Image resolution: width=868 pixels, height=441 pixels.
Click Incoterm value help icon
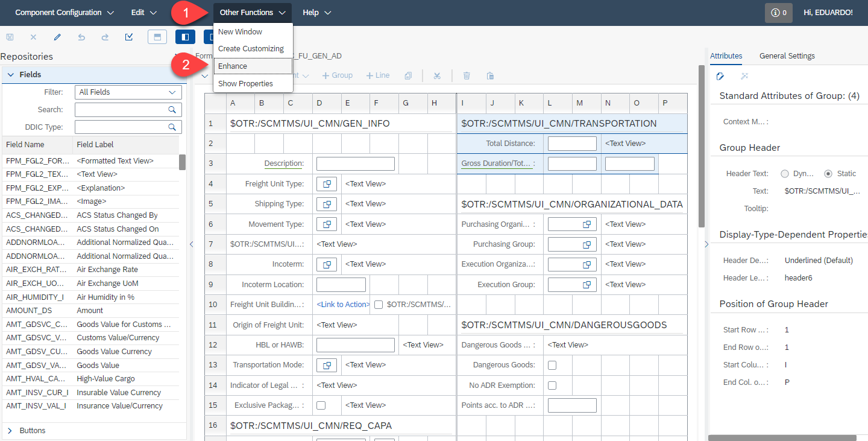coord(327,264)
